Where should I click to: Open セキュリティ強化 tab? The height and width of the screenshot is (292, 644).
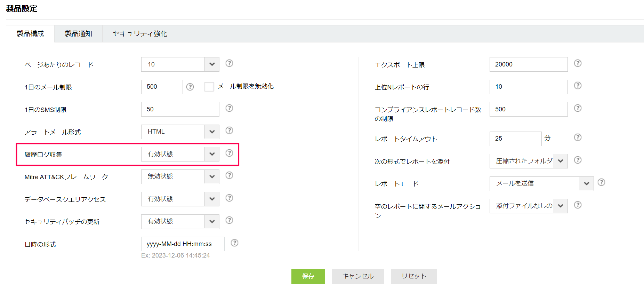[x=140, y=34]
